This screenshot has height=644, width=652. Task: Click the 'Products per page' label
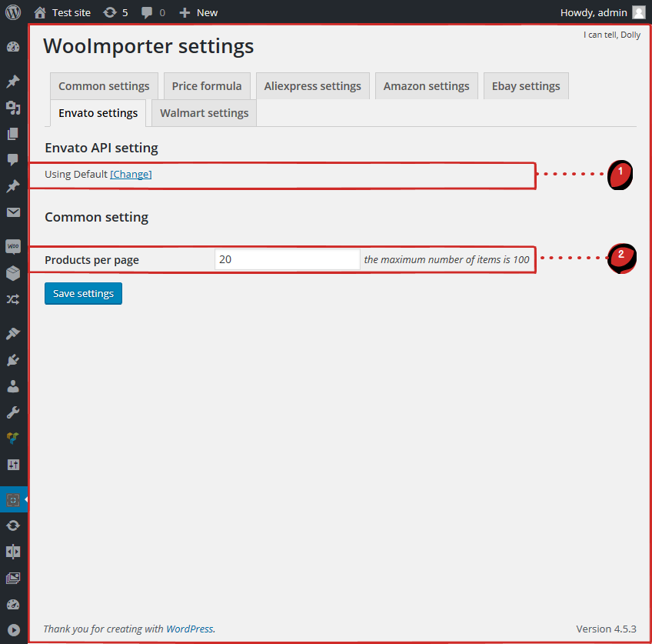[92, 260]
